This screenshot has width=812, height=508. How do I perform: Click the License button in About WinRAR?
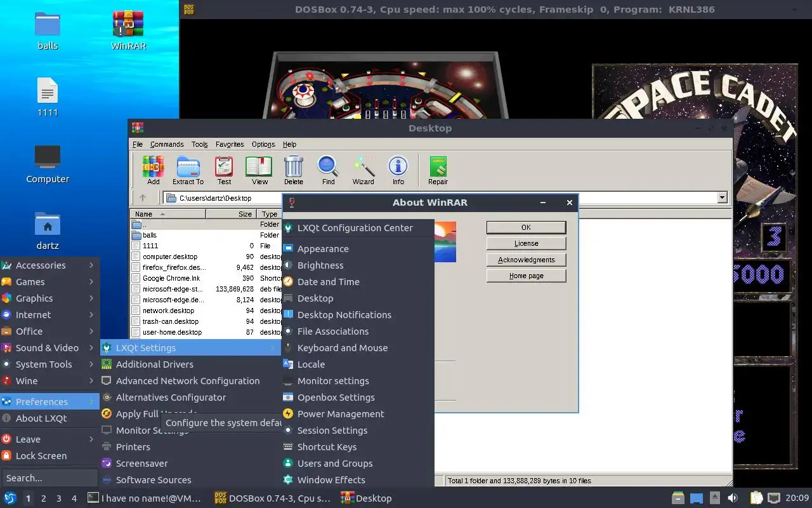(526, 243)
